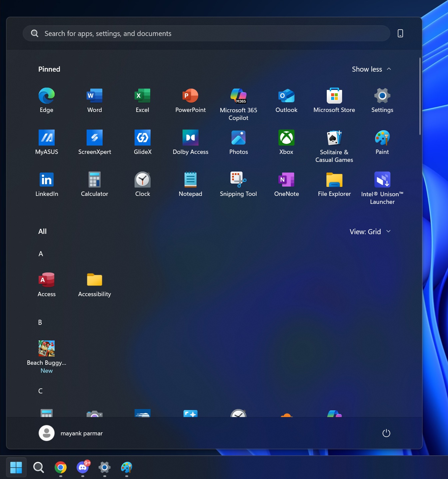448x479 pixels.
Task: Open Discord from the taskbar
Action: pos(83,467)
